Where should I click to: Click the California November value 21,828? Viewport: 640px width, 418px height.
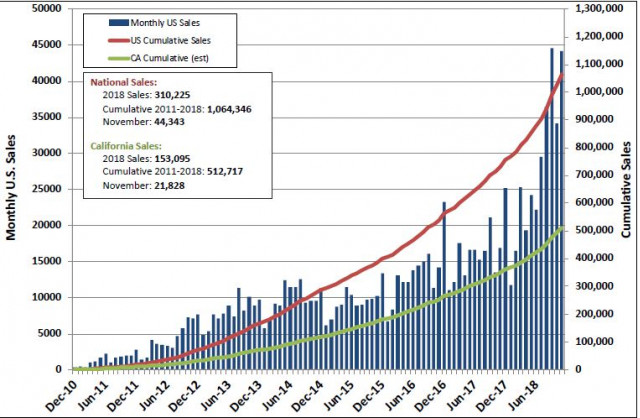click(169, 186)
